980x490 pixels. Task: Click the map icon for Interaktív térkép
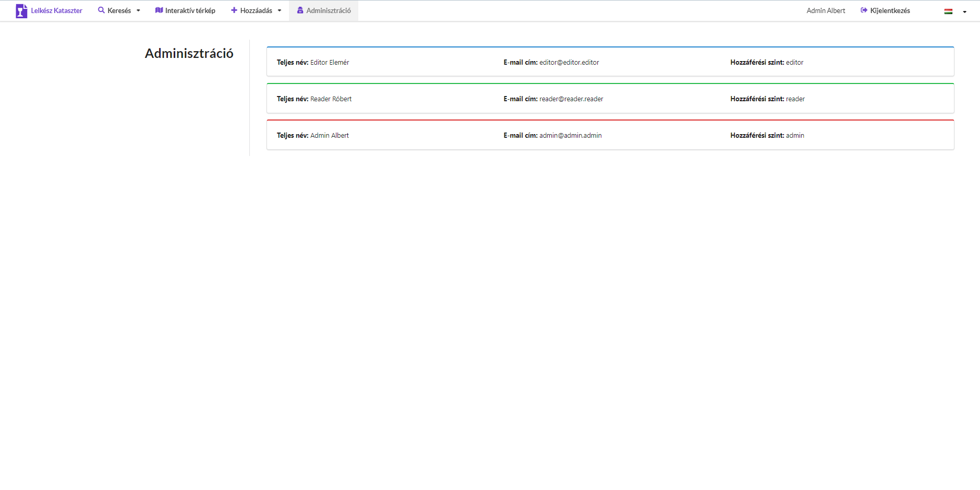tap(159, 10)
